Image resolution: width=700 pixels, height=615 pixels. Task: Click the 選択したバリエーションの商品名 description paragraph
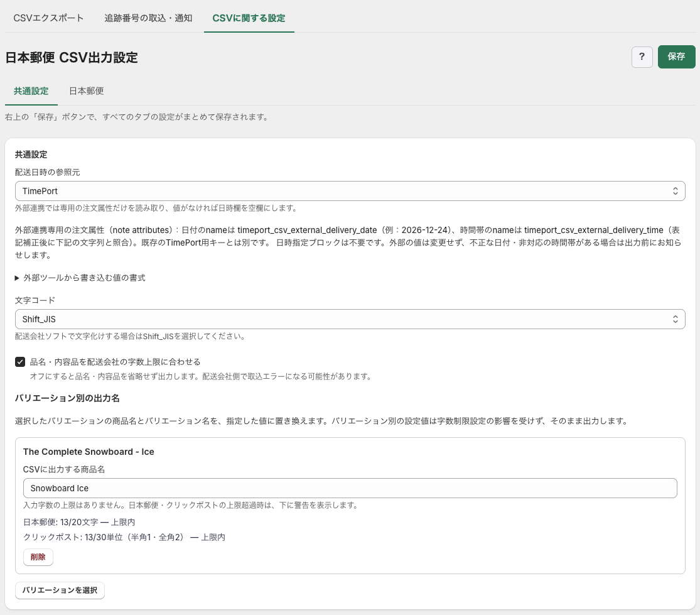[322, 421]
